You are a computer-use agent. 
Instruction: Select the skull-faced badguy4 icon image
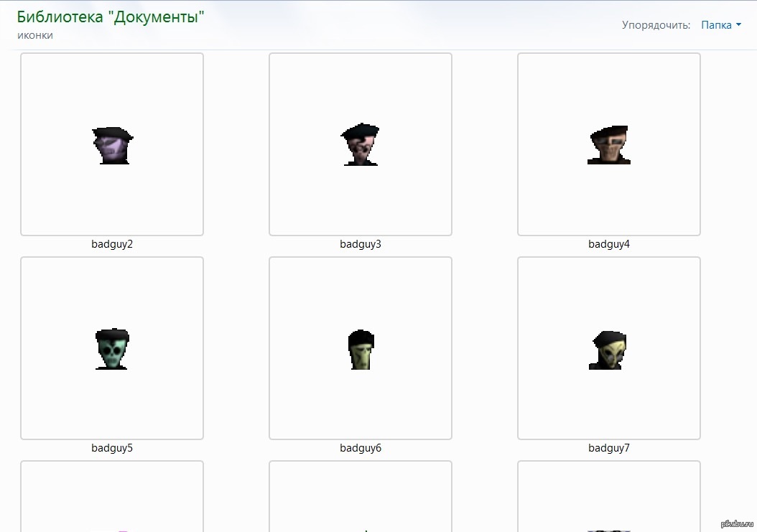[608, 146]
